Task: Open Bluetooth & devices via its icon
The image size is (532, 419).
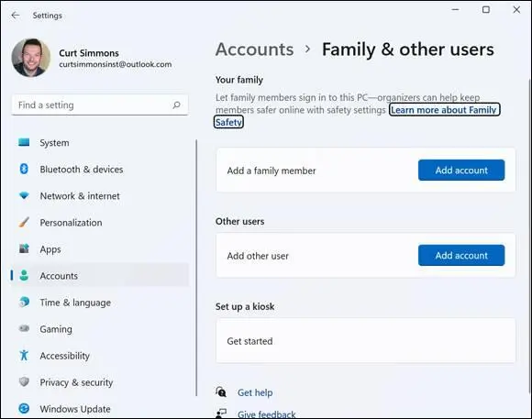Action: click(x=24, y=169)
